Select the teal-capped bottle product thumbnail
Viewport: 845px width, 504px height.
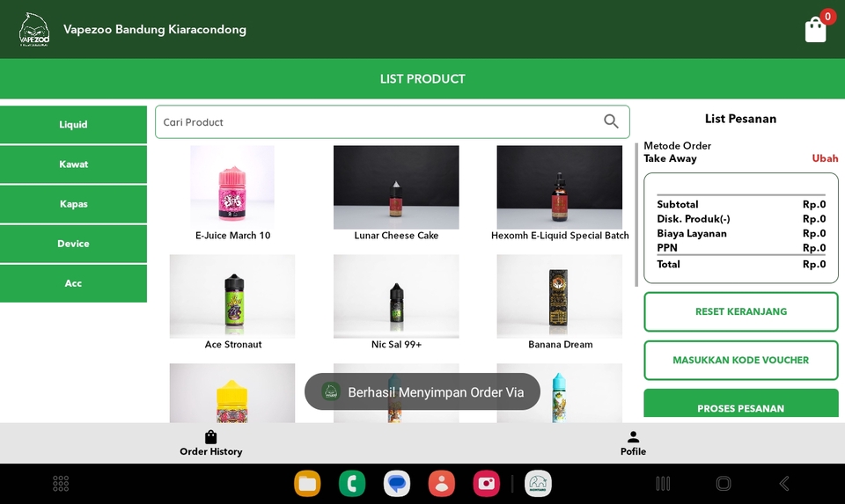[x=560, y=393]
